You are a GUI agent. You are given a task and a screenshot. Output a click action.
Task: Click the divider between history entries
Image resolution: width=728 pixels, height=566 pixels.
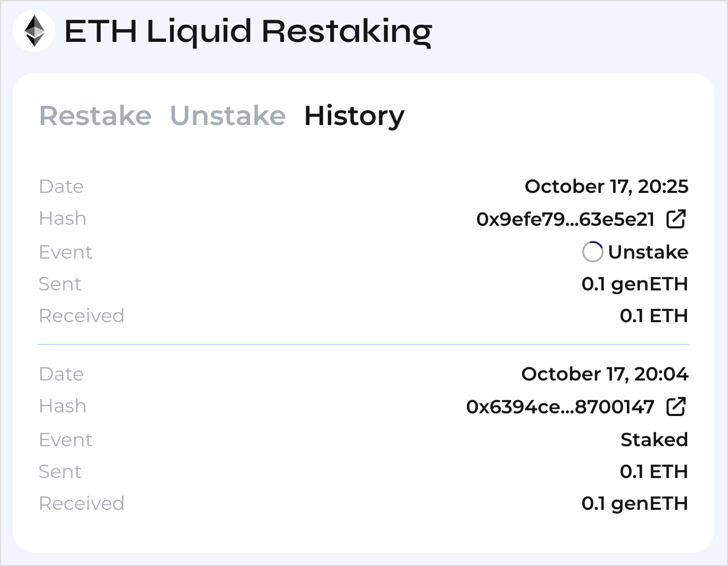click(363, 344)
